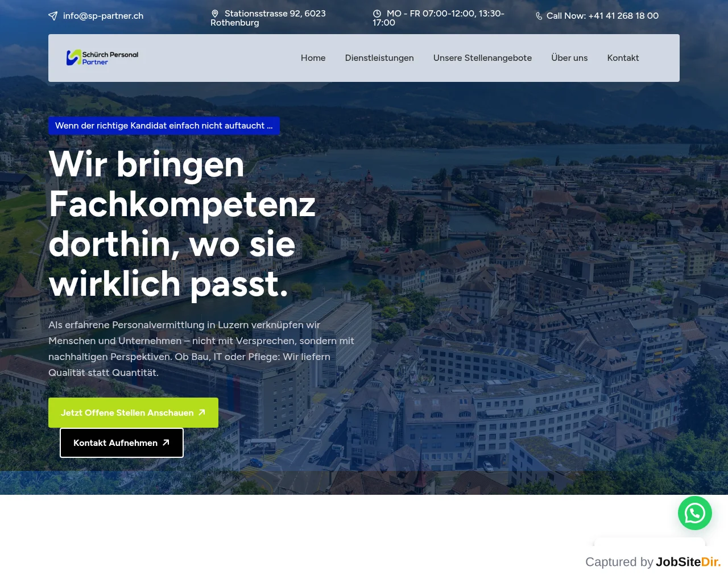Click Jetzt Offene Stellen Anschauen button
Viewport: 728px width, 579px height.
[133, 413]
